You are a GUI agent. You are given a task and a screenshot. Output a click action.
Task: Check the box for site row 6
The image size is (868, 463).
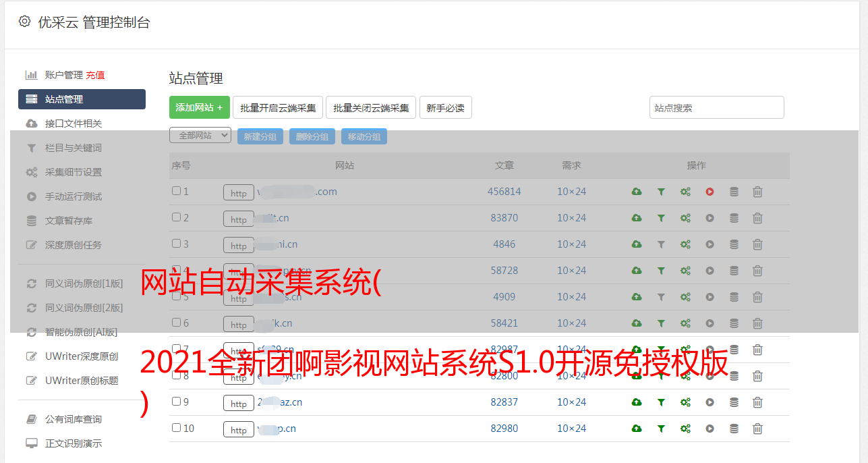tap(176, 323)
